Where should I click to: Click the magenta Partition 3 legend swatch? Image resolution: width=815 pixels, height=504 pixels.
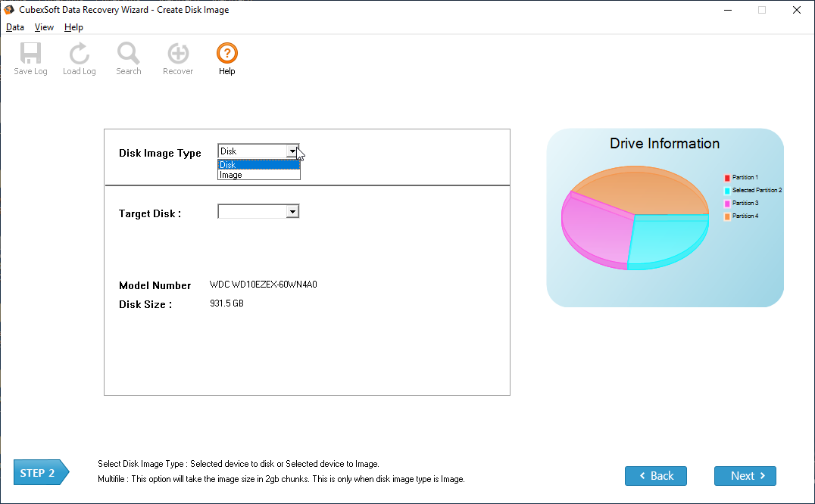(727, 204)
